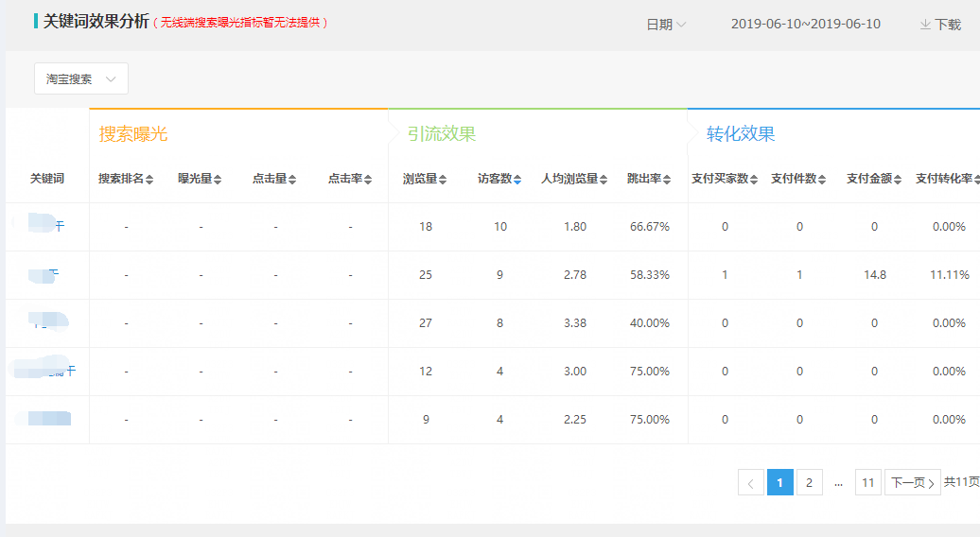Click 下一页 next page button

912,483
